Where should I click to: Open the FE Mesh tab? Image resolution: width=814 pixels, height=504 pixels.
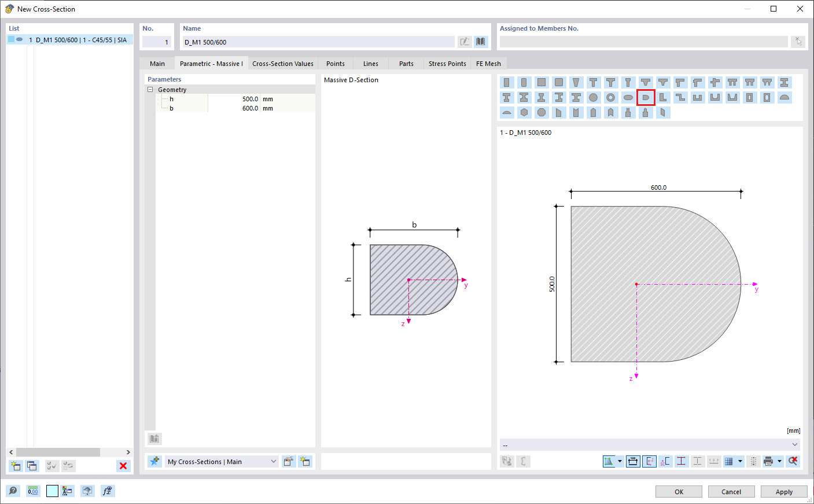pyautogui.click(x=488, y=64)
